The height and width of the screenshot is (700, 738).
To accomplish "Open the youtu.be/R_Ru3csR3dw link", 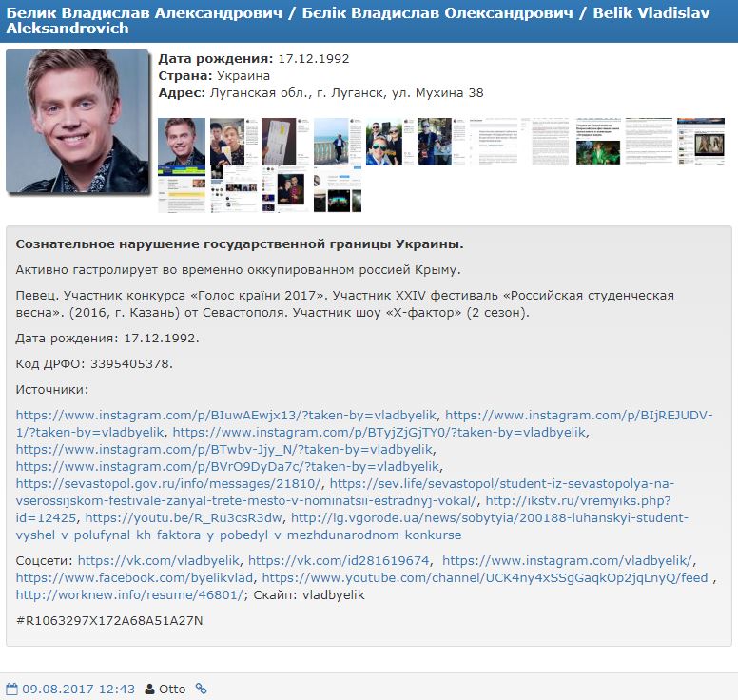I will pos(184,517).
